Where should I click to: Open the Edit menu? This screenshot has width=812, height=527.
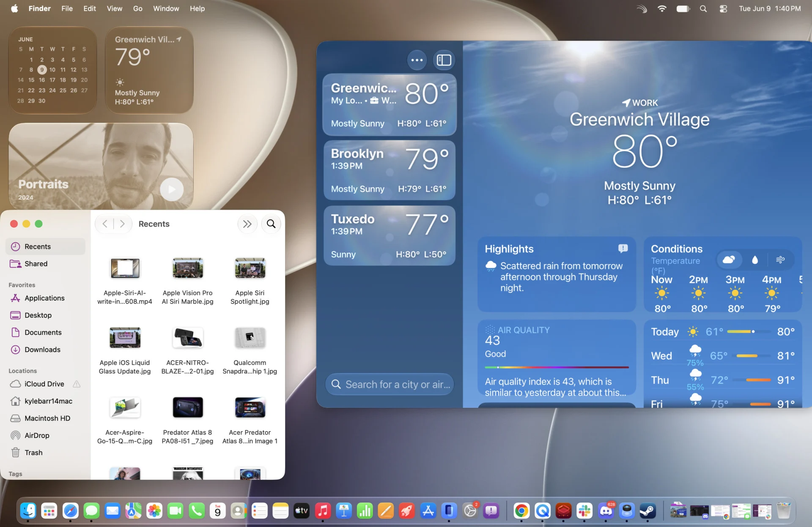(90, 8)
